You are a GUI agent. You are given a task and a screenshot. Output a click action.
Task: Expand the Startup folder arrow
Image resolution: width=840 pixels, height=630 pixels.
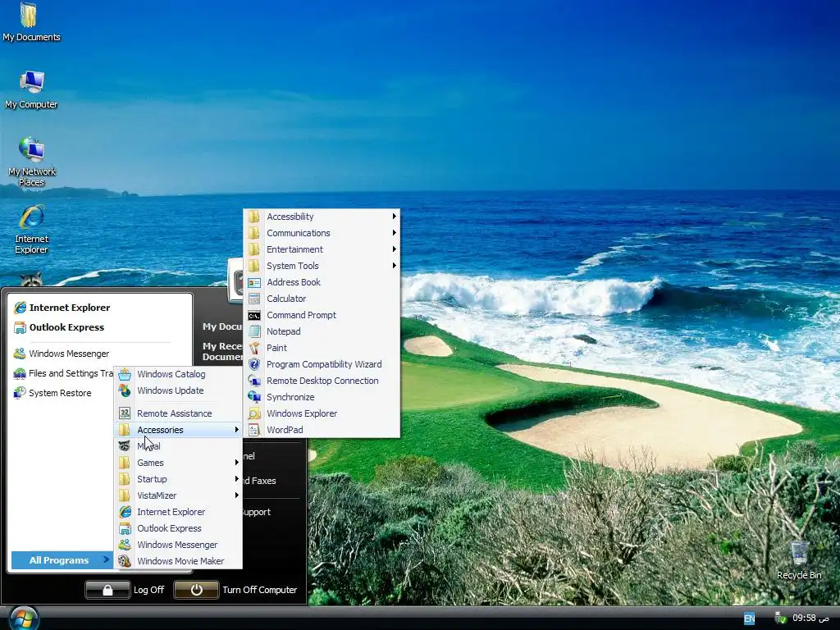coord(236,479)
